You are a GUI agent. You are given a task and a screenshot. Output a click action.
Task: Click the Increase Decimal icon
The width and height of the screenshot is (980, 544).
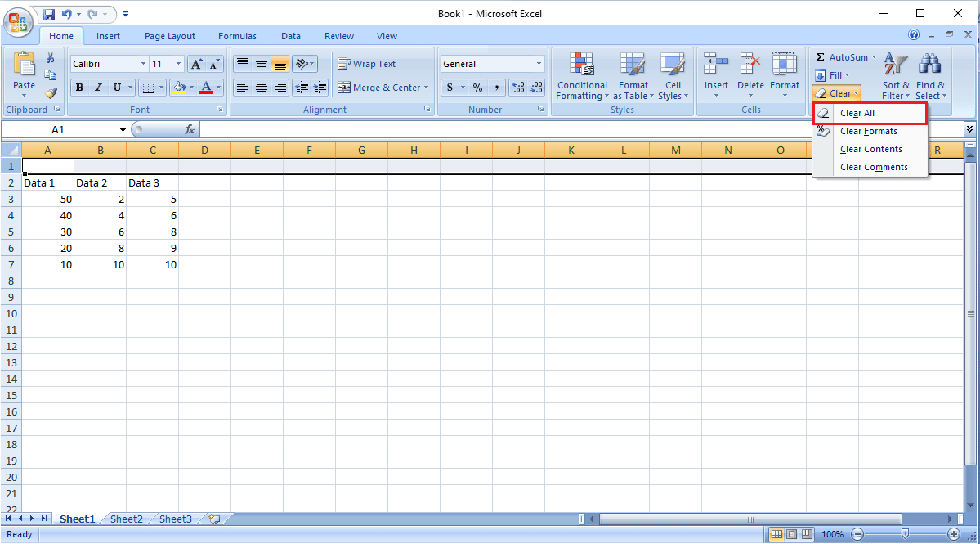(x=518, y=88)
